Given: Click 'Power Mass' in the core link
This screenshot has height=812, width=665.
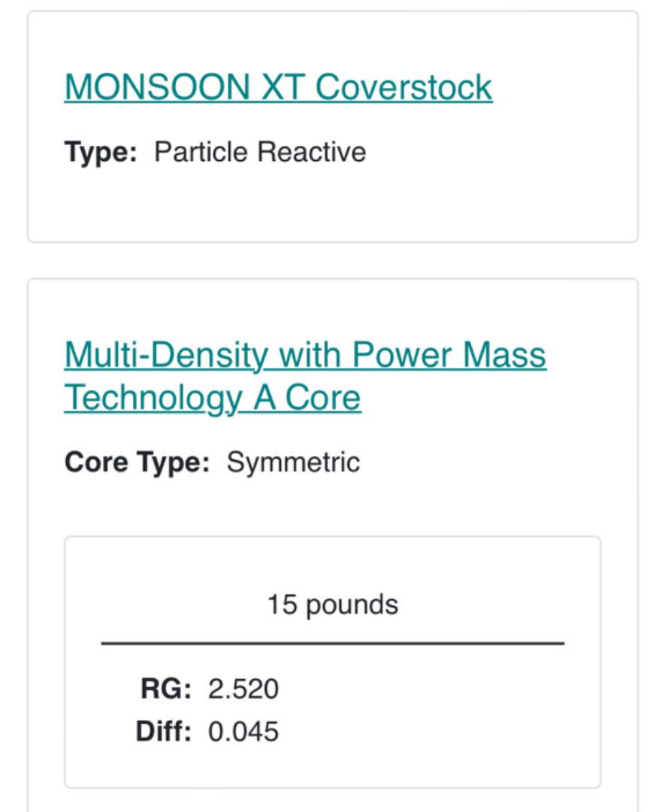Looking at the screenshot, I should point(449,355).
